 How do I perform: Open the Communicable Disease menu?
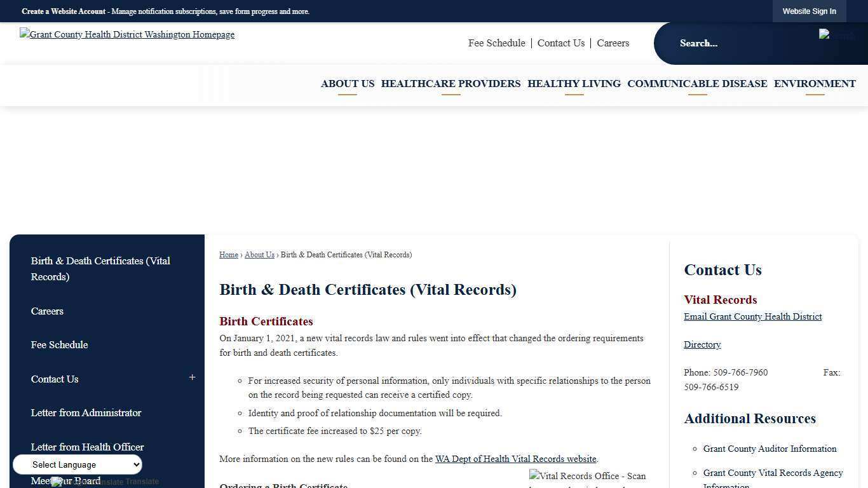pos(696,83)
